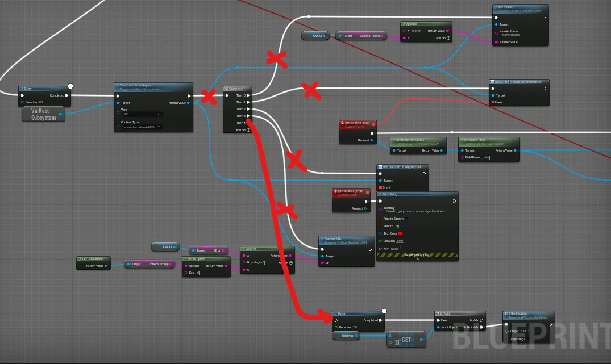Screen dimensions: 611x364
Task: Click Add pin on the top Append node
Action: tap(448, 38)
